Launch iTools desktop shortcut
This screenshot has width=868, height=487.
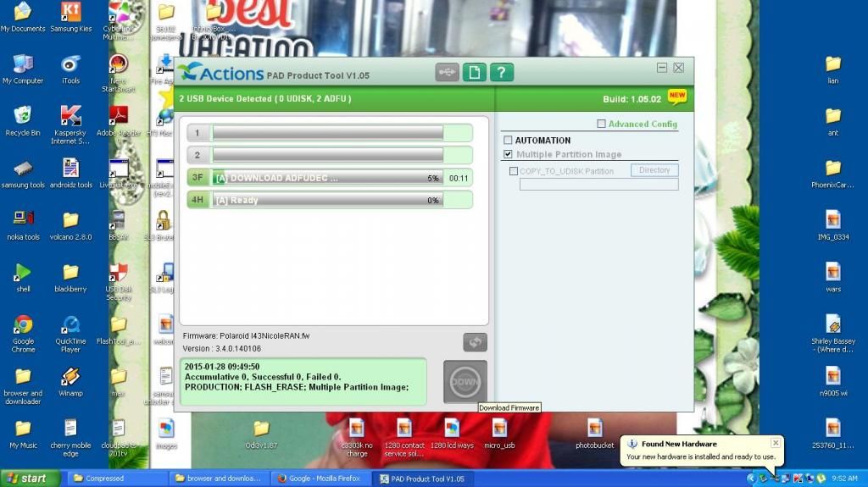pos(70,69)
